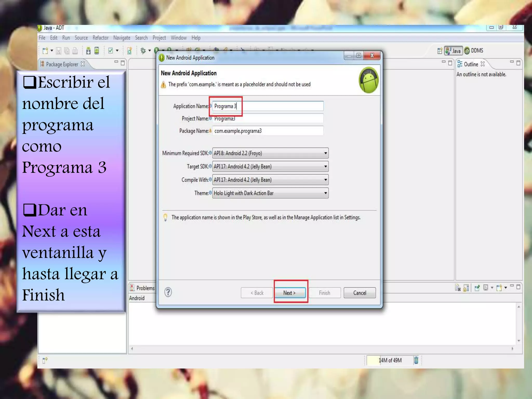The width and height of the screenshot is (532, 399).
Task: Click the Project Name field
Action: coord(268,118)
